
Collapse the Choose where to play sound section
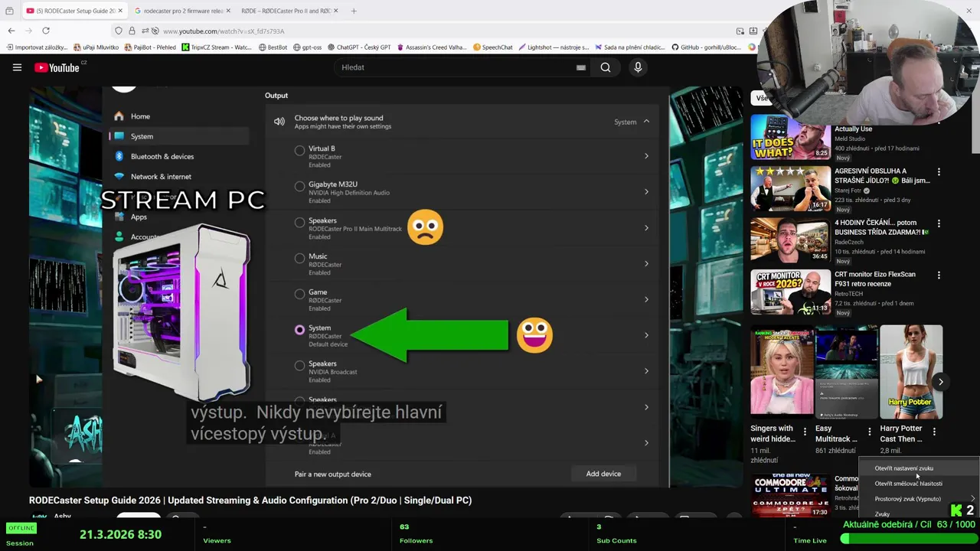(x=646, y=122)
